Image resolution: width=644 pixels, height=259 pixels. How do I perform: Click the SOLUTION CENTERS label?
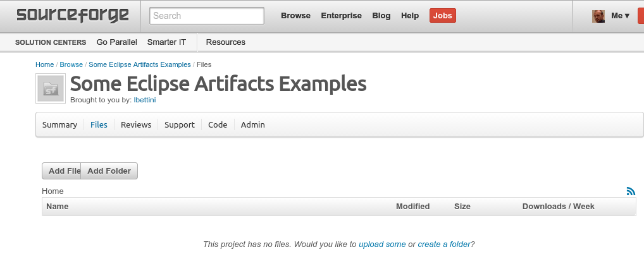click(x=51, y=42)
